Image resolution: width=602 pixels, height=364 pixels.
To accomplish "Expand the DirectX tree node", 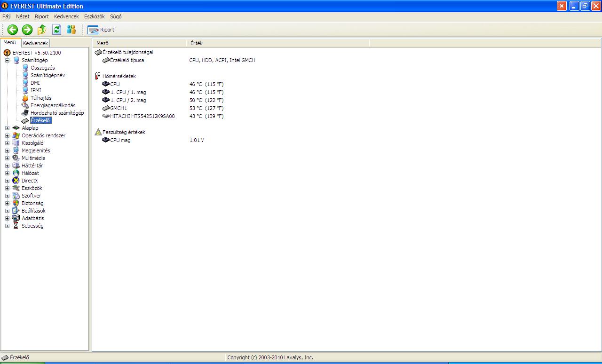I will [7, 181].
